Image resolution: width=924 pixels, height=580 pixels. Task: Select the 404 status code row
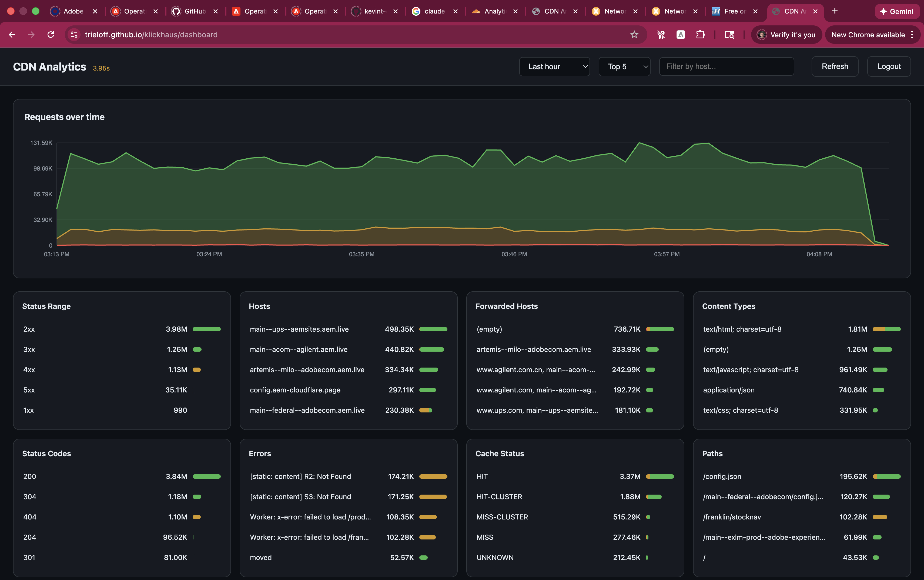tap(122, 517)
